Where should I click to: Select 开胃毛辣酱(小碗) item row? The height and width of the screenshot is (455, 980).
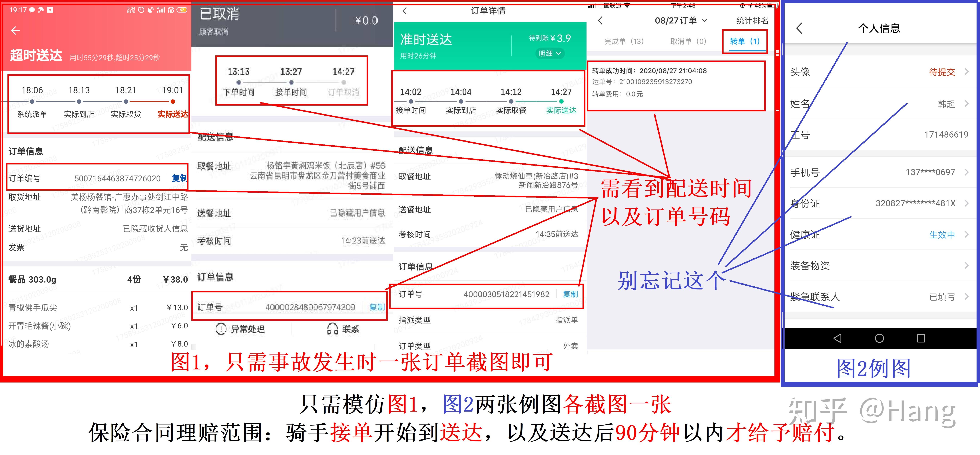[x=98, y=326]
